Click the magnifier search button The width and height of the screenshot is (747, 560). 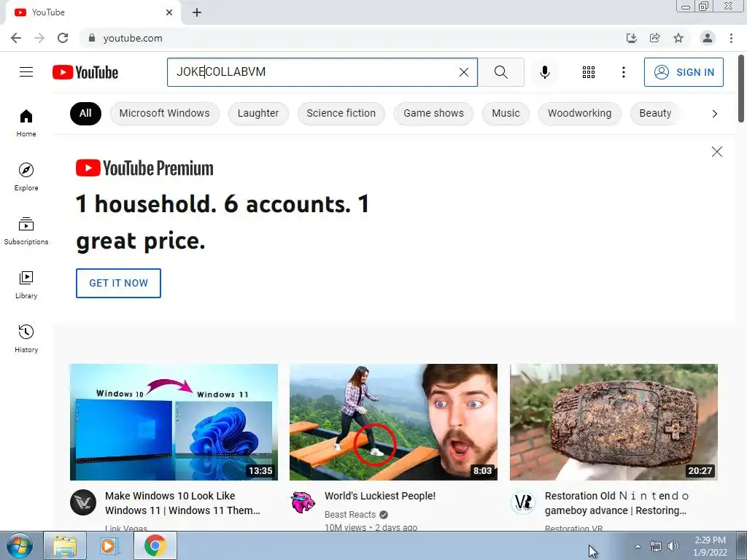point(500,72)
